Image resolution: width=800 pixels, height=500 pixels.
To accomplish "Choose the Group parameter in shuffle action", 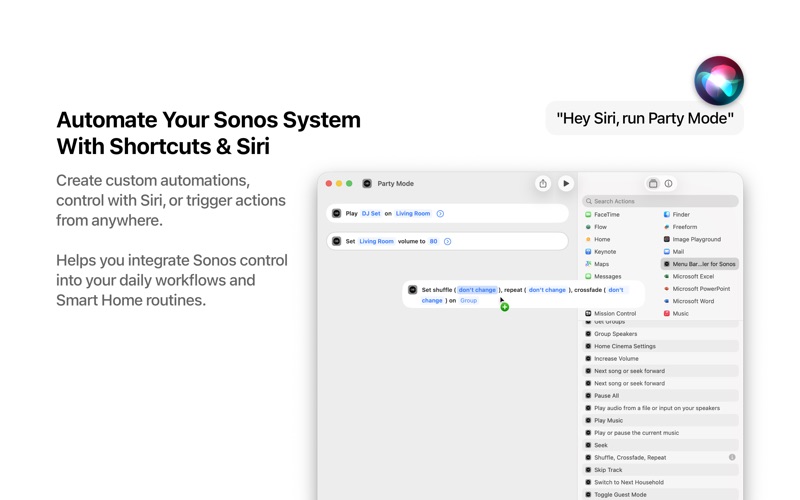I will tap(468, 301).
